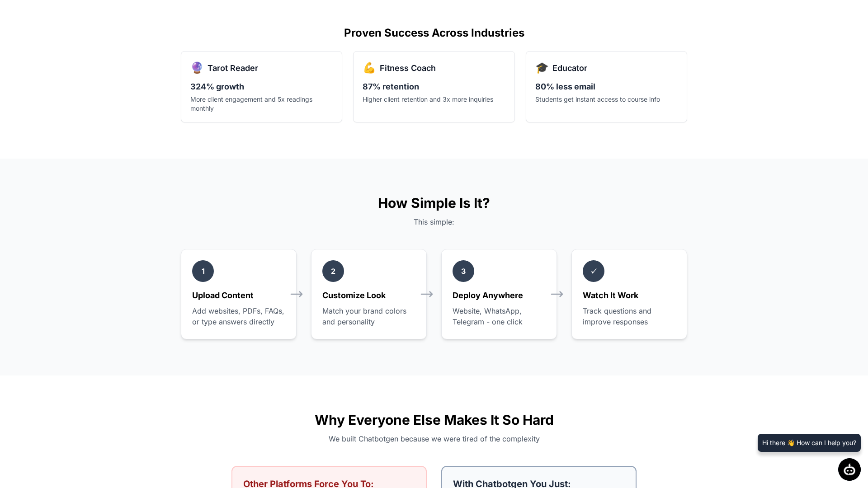This screenshot has height=488, width=868.
Task: Click the 'Hi there' chat greeting bubble
Action: coord(809,443)
